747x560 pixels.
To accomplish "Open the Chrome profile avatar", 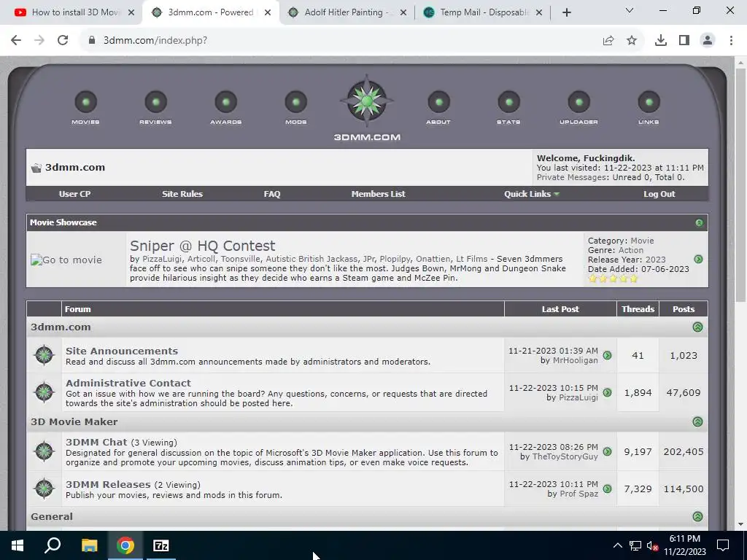I will 708,41.
